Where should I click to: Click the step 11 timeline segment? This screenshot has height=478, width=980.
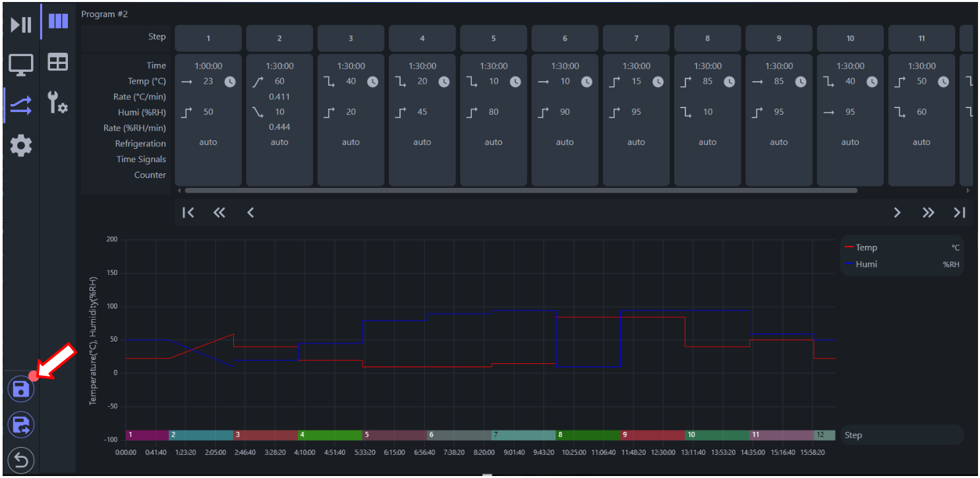(x=781, y=435)
